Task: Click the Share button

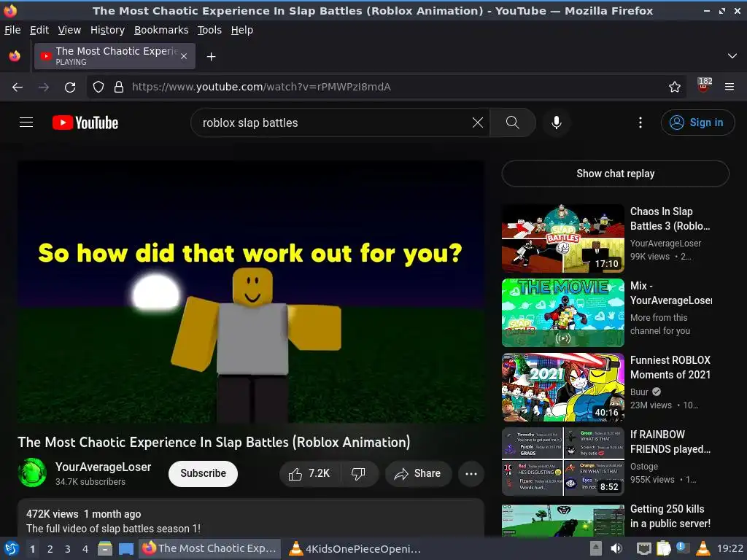Action: [418, 474]
